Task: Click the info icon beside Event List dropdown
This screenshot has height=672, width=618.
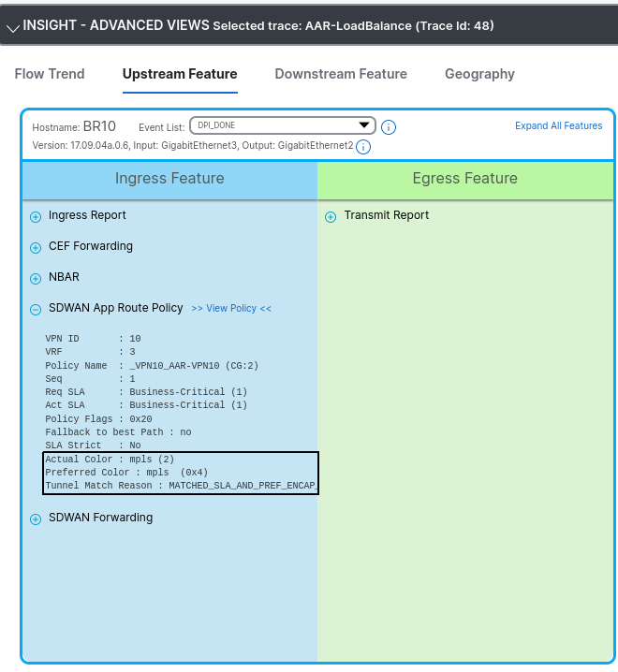Action: tap(389, 127)
